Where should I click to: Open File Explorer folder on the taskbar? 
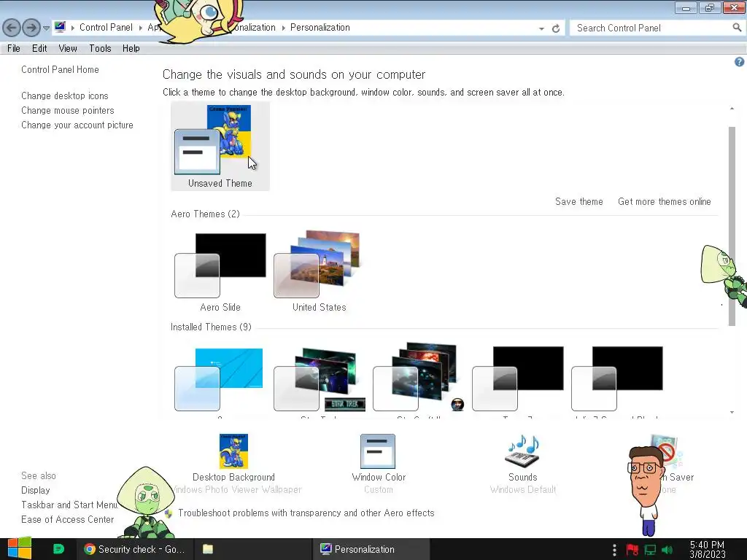[x=208, y=549]
